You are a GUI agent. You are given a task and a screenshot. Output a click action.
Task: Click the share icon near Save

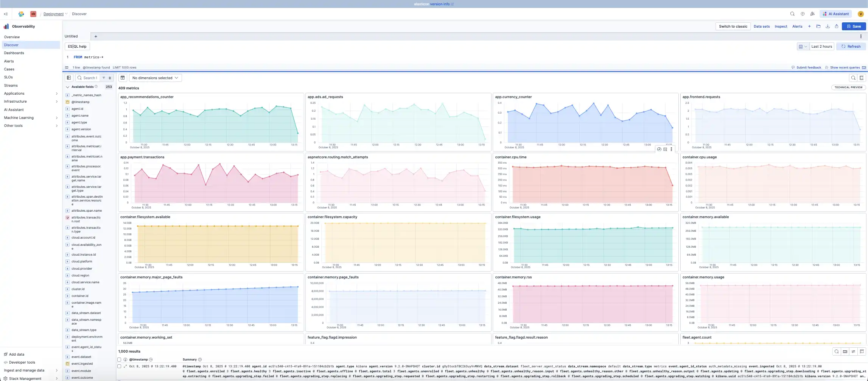[837, 26]
